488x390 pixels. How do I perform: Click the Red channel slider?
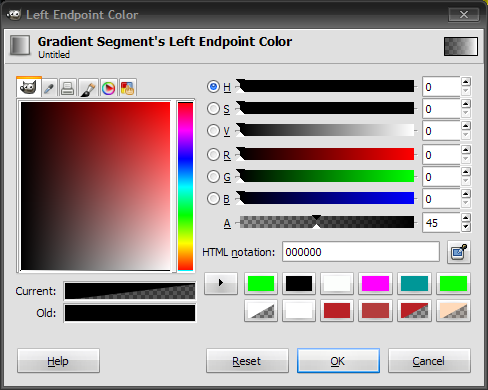pos(327,154)
